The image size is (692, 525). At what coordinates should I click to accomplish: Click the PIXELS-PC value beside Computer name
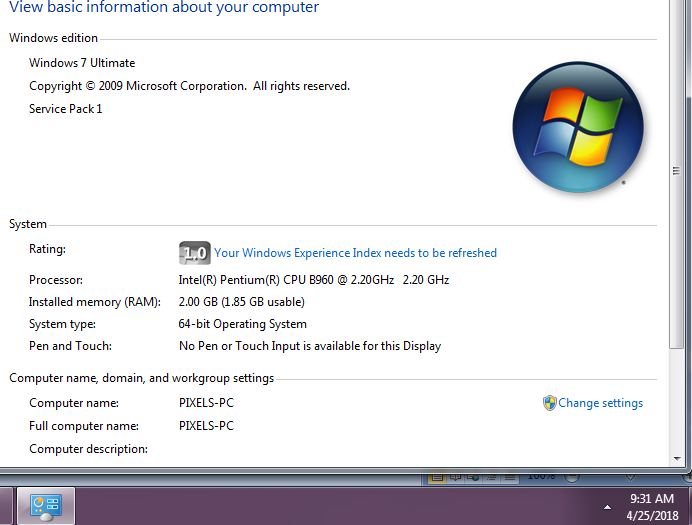206,403
